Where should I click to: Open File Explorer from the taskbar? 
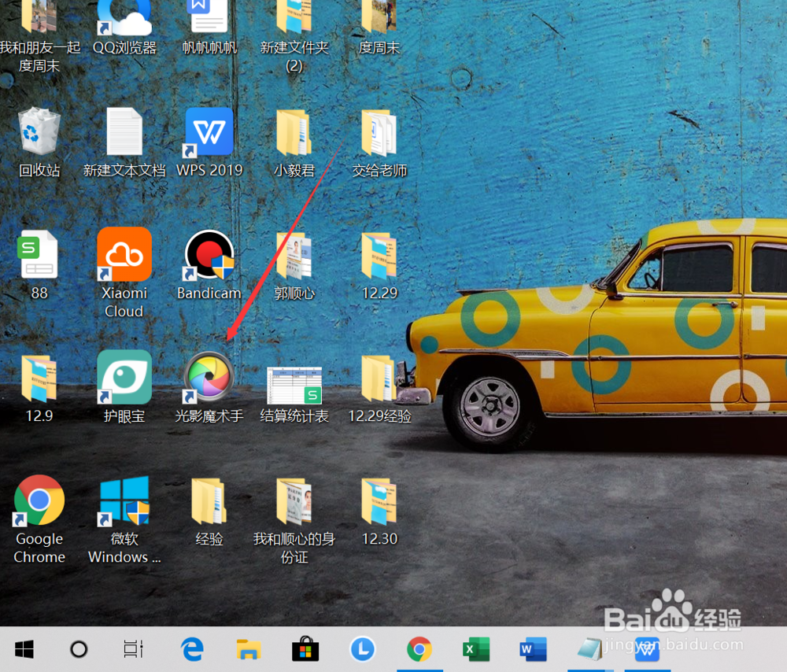[x=249, y=649]
